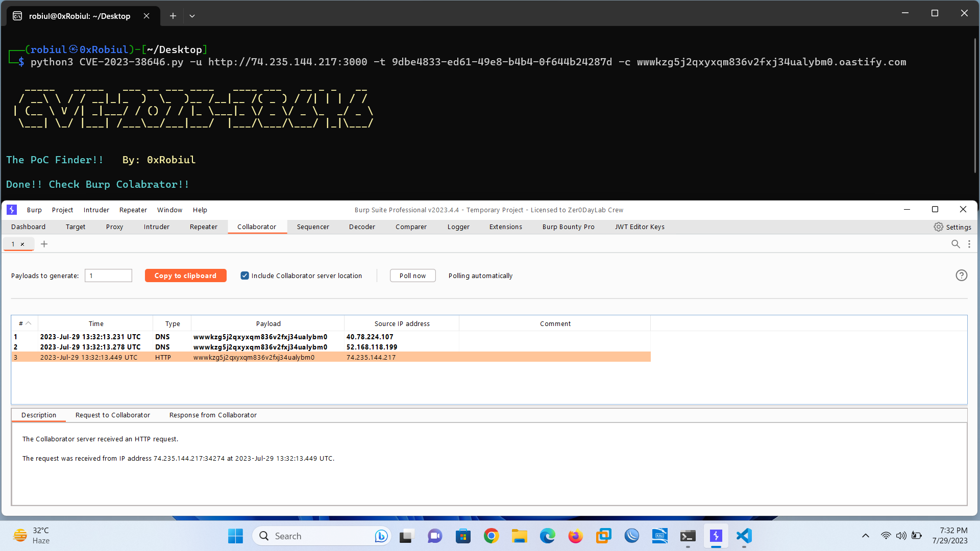
Task: Open the Response from Collaborator tab
Action: tap(213, 415)
